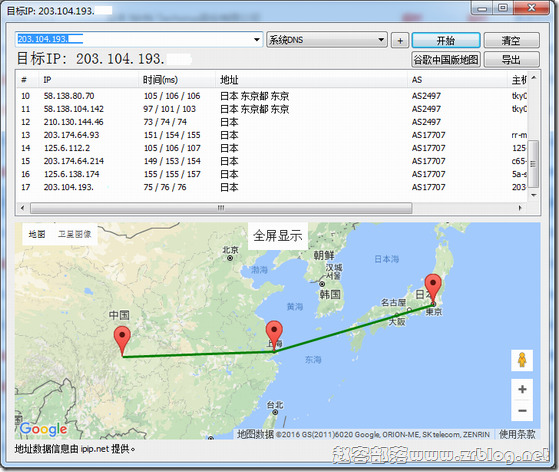
Task: Open the target IP address dropdown arrow
Action: 256,40
